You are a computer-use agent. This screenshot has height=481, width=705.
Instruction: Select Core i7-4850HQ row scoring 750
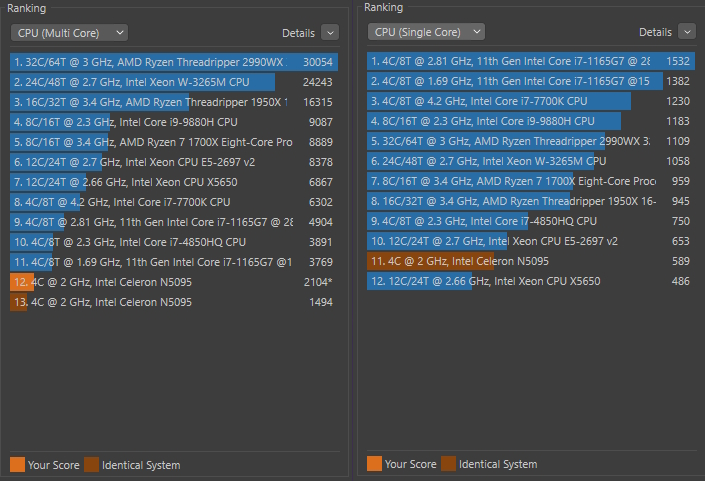coord(531,221)
